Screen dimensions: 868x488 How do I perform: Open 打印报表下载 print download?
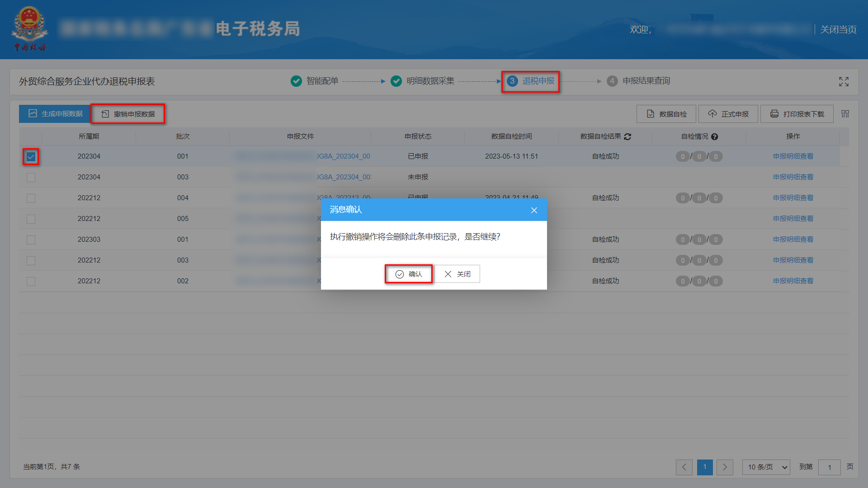[797, 113]
